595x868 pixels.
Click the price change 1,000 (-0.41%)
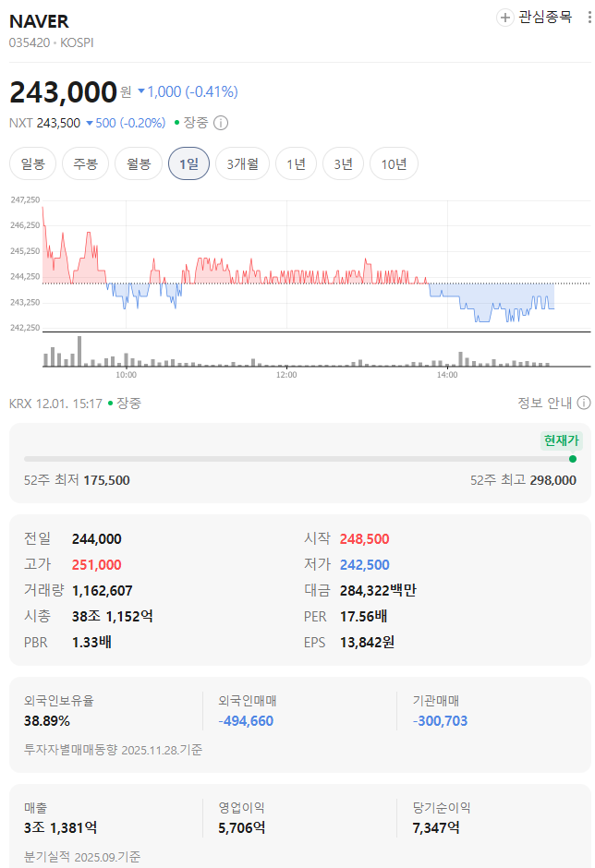click(x=188, y=91)
